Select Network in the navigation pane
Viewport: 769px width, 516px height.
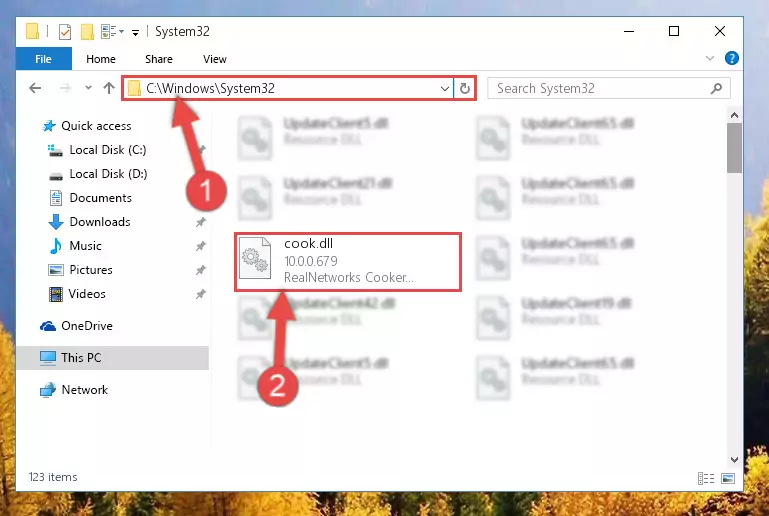click(84, 390)
